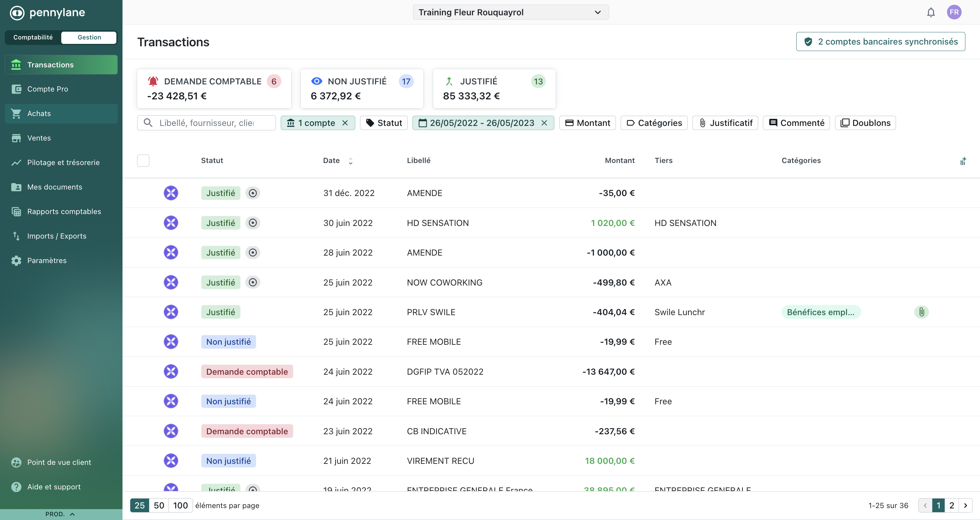Screen dimensions: 980x520
Task: Toggle the Doublons filter
Action: click(865, 123)
